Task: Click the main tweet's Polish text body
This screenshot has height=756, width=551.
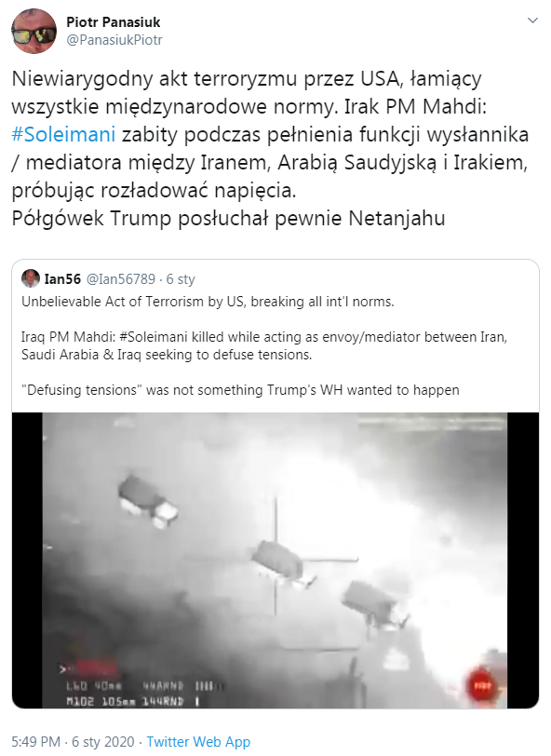Action: [270, 148]
